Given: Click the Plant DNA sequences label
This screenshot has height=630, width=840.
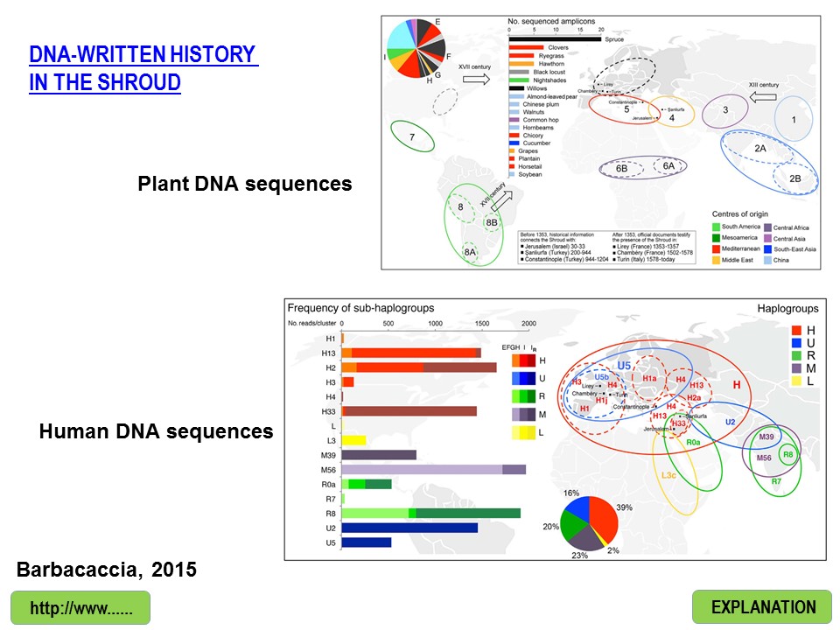Looking at the screenshot, I should [x=244, y=184].
